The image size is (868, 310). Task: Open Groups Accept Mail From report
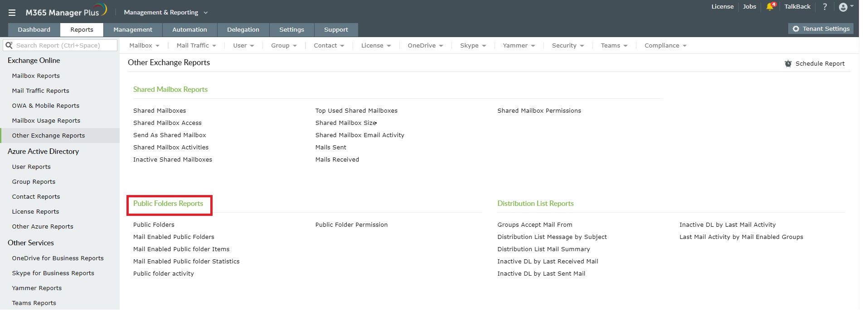point(535,225)
